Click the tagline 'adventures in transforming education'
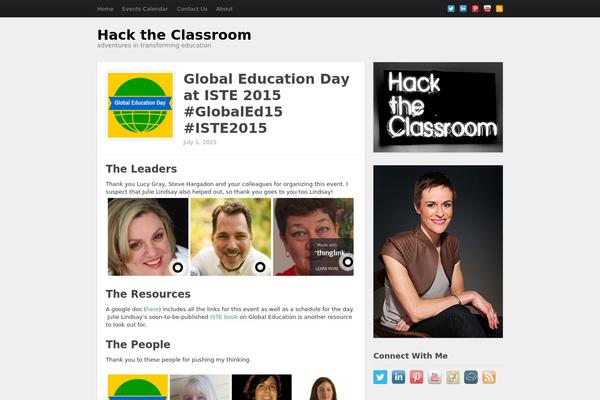This screenshot has width=600, height=400. 154,45
